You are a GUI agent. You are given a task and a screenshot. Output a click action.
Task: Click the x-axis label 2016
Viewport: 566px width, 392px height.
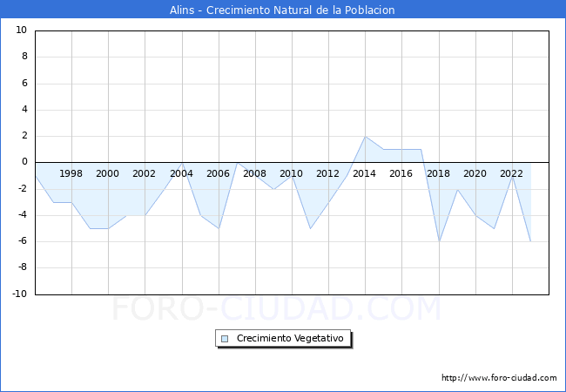point(401,173)
